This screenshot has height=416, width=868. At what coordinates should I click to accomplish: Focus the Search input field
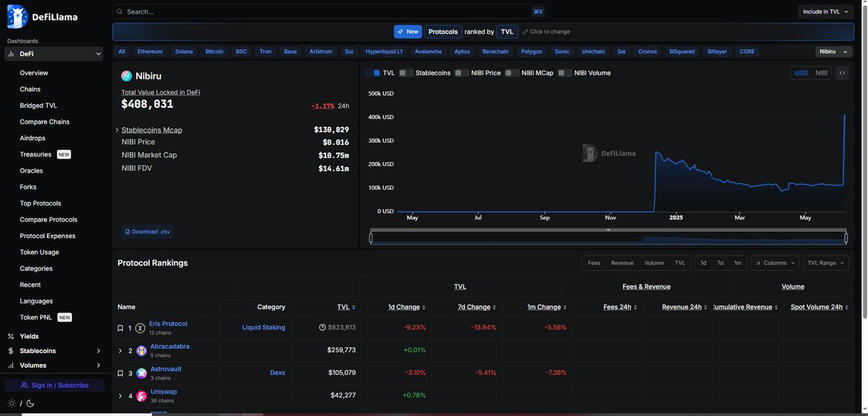(329, 12)
